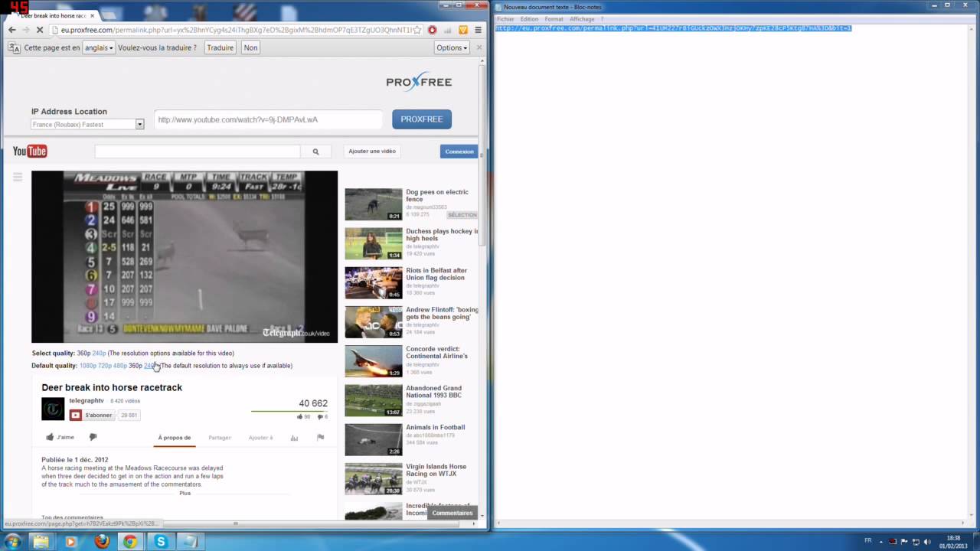Report video using the flag icon
The height and width of the screenshot is (551, 980).
321,438
